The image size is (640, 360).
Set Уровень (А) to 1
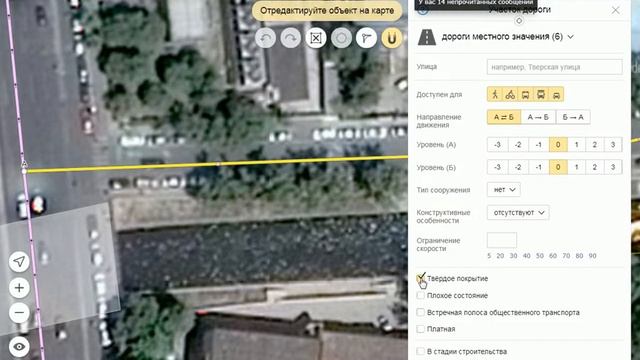pyautogui.click(x=576, y=144)
